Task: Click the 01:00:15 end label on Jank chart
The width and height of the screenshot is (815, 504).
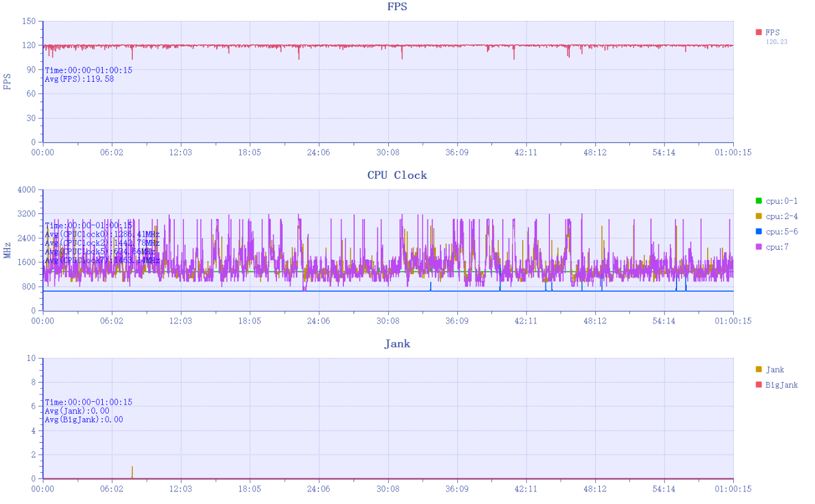Action: click(x=733, y=489)
